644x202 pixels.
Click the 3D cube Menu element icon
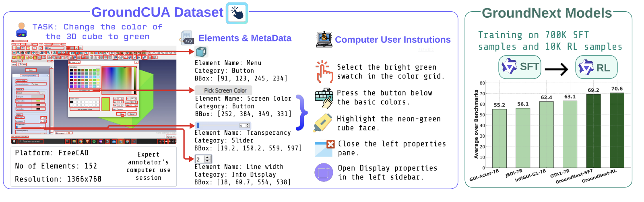[201, 52]
